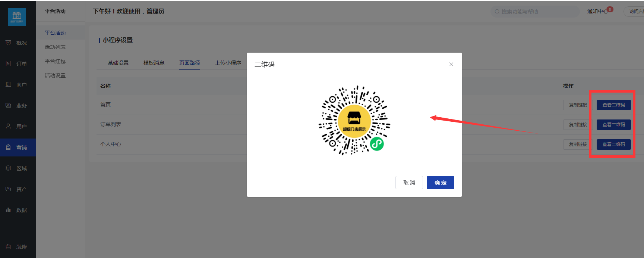
Task: Open the 资产 assets icon in sidebar
Action: (8, 189)
